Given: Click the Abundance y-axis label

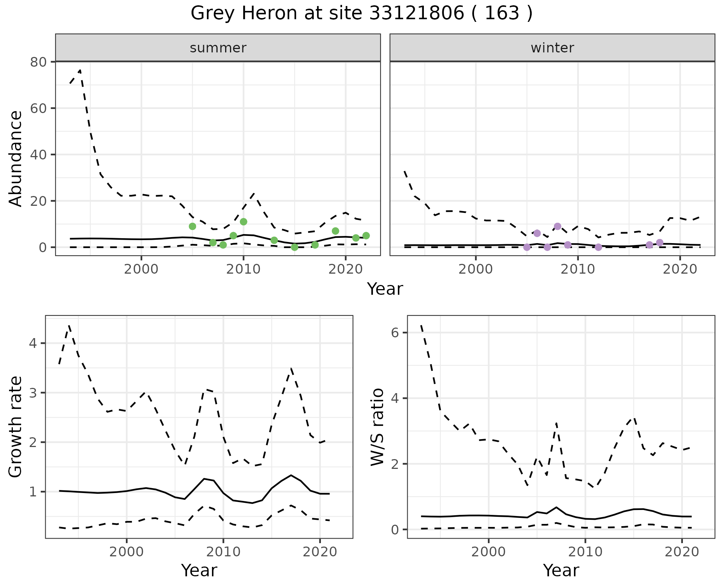Looking at the screenshot, I should pyautogui.click(x=16, y=158).
